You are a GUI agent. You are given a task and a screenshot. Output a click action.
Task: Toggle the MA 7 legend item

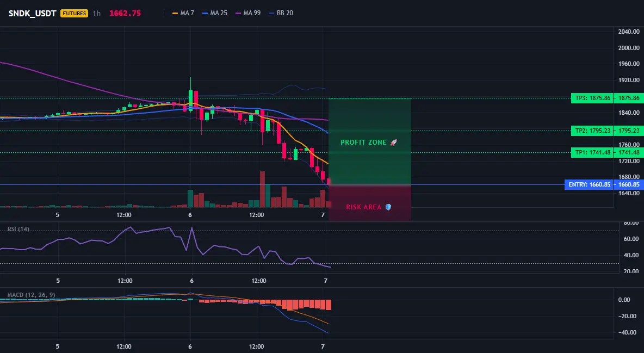183,13
